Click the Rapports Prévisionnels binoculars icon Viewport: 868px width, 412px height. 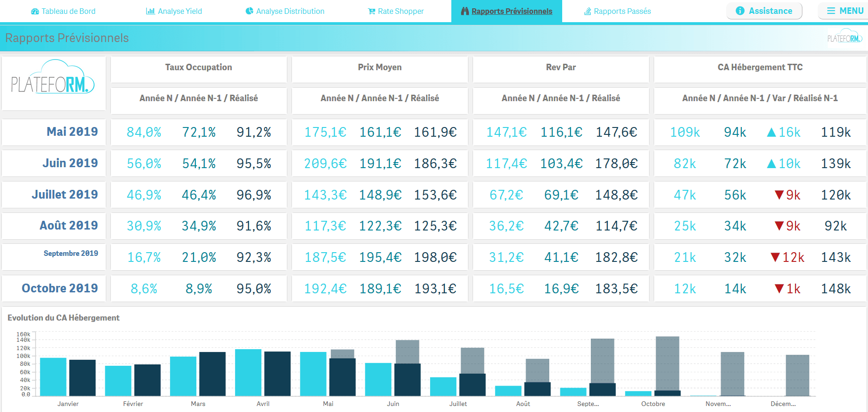465,11
